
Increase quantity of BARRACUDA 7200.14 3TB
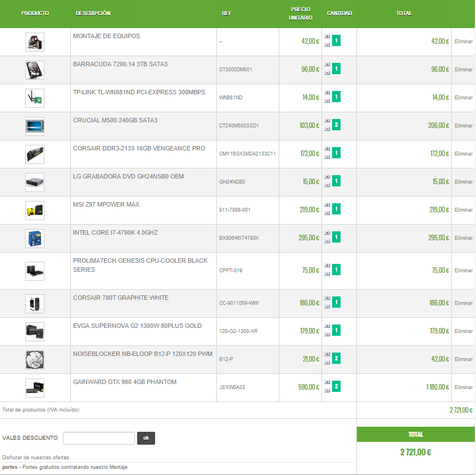click(327, 65)
